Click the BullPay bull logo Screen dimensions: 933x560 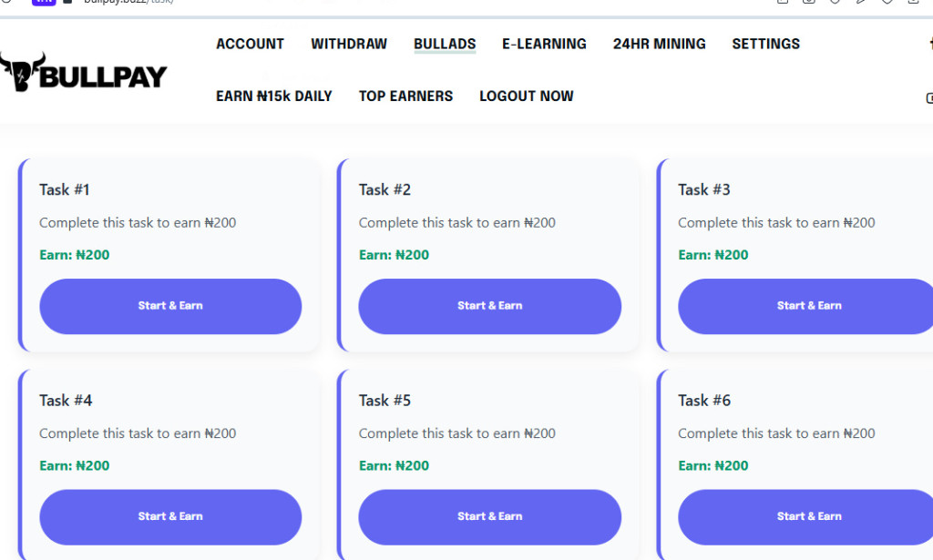click(20, 73)
